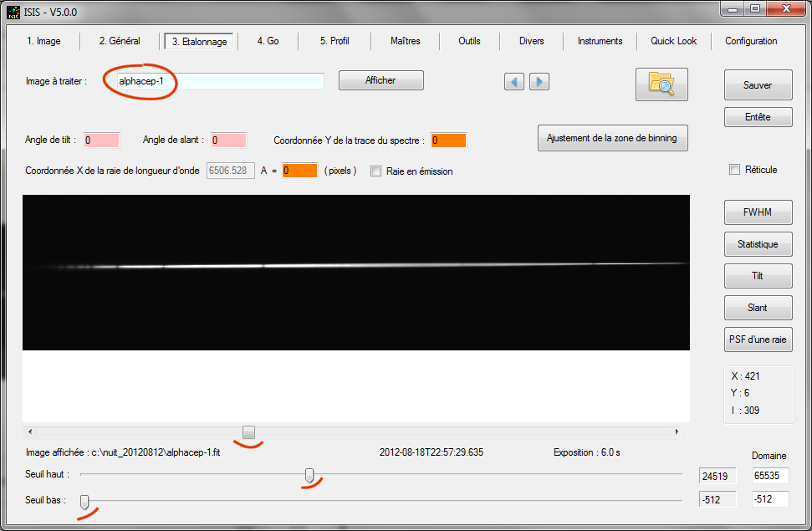This screenshot has height=531, width=812.
Task: Switch to the Maîtres tab
Action: click(405, 41)
